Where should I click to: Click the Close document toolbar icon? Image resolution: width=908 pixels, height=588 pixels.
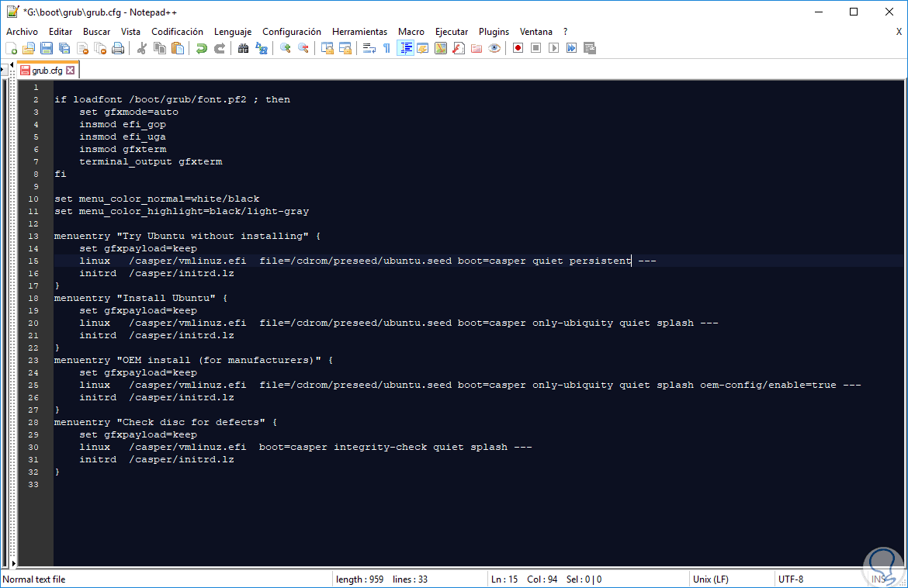pos(83,49)
